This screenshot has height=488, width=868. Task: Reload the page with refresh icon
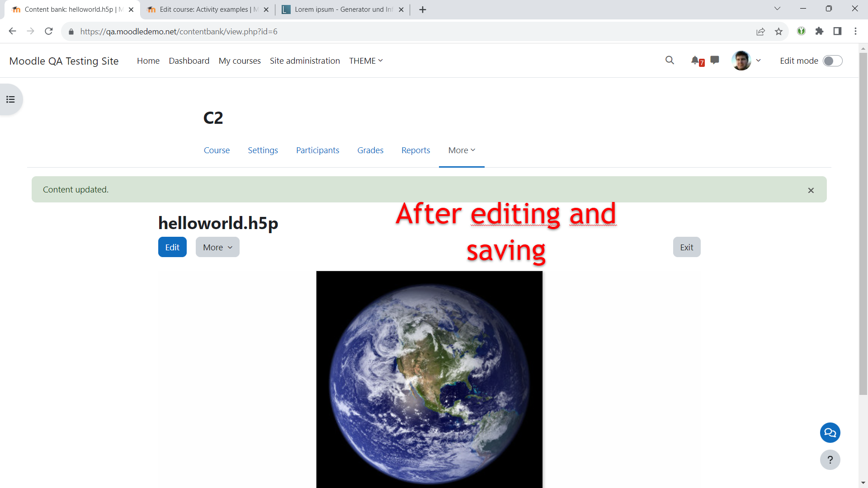tap(49, 31)
